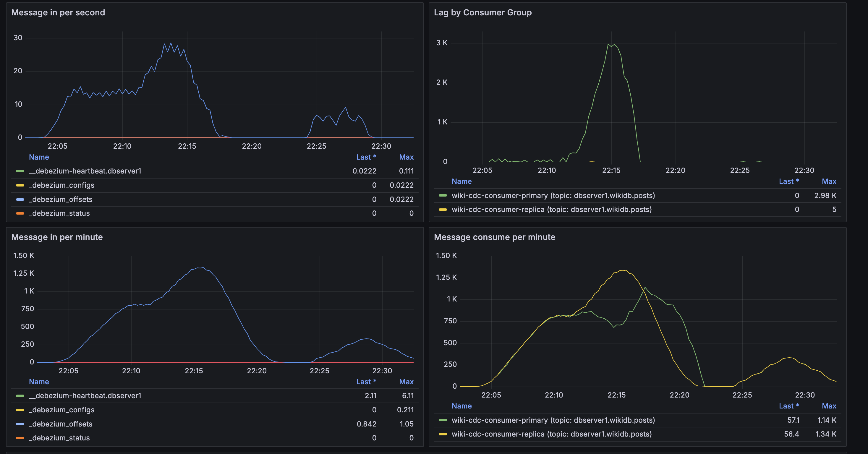Image resolution: width=868 pixels, height=454 pixels.
Task: Sort 'Lag by Consumer Group' legend by Last *
Action: point(788,181)
